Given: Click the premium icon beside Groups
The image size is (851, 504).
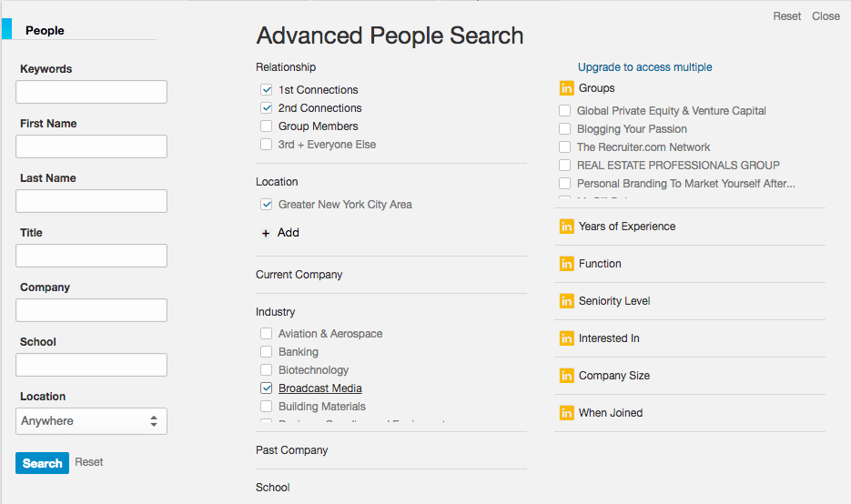Looking at the screenshot, I should coord(567,88).
